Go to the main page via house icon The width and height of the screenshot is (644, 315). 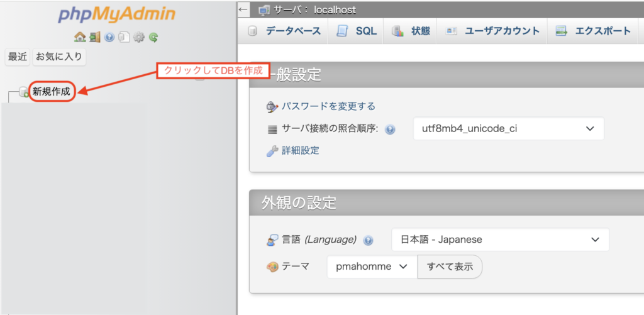[x=79, y=37]
